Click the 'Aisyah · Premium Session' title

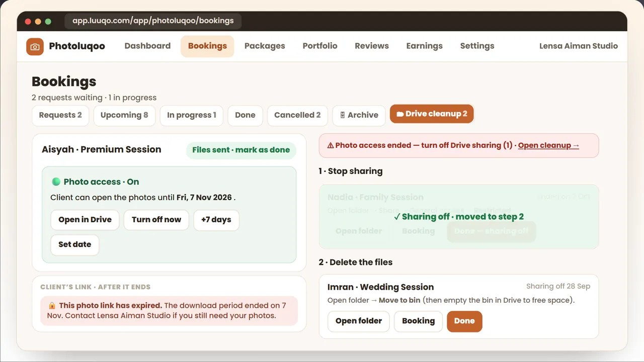click(102, 149)
